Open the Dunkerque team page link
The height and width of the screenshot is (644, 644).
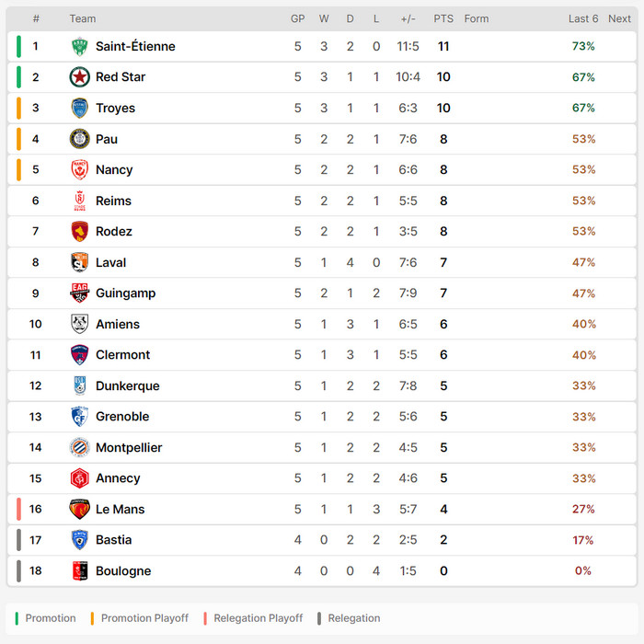pyautogui.click(x=127, y=386)
